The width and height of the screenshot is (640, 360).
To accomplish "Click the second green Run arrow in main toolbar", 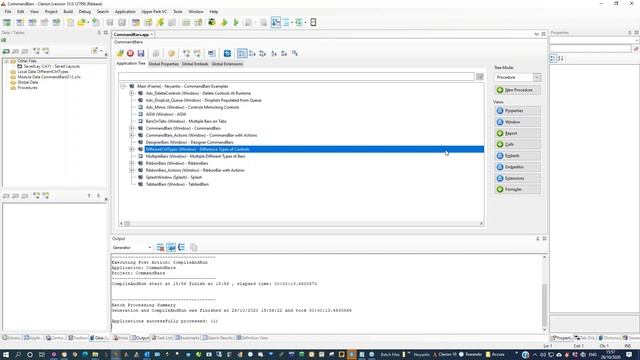I will tap(236, 22).
